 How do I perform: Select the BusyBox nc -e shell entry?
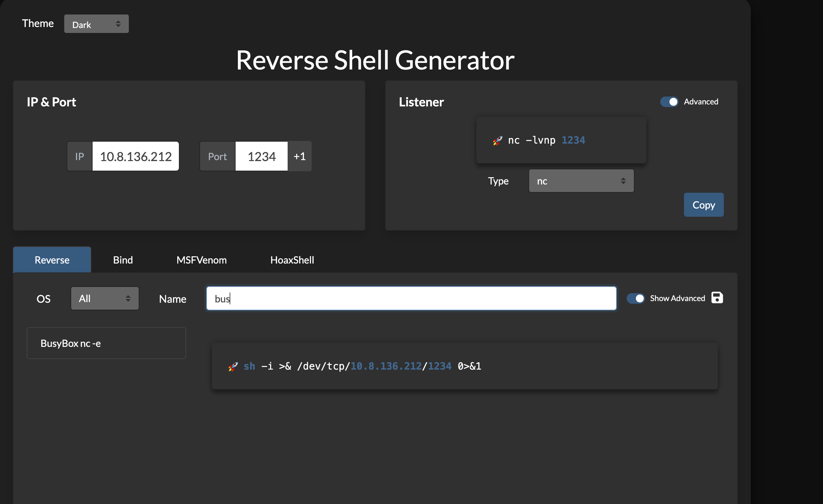(106, 343)
